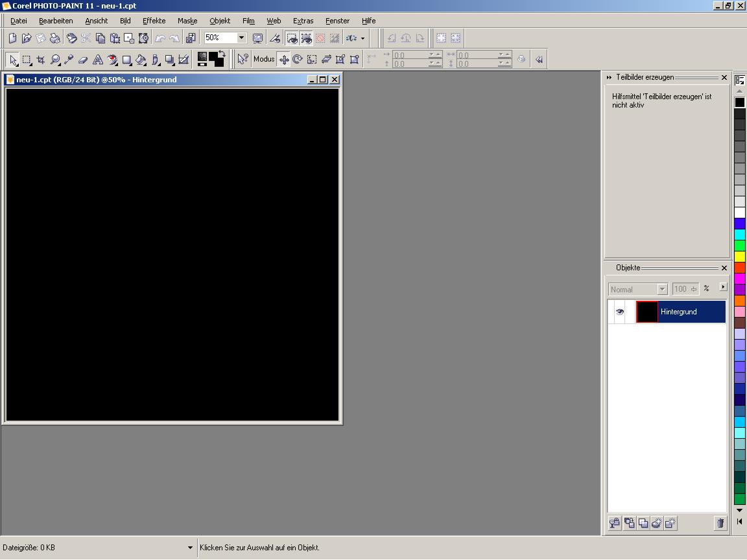Toggle the Position move mode button
Viewport: 747px width, 560px height.
(x=284, y=59)
